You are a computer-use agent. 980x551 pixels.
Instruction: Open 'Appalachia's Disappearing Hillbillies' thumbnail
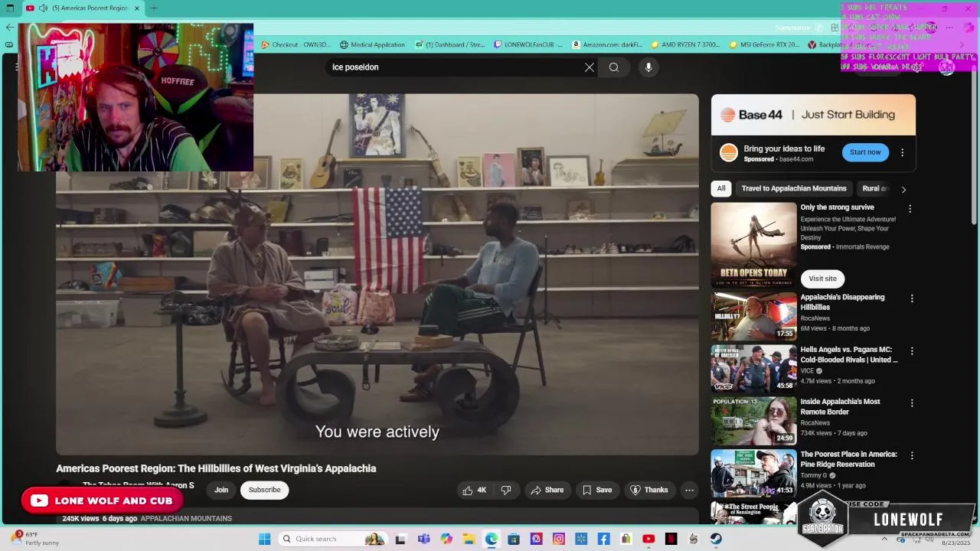point(753,316)
